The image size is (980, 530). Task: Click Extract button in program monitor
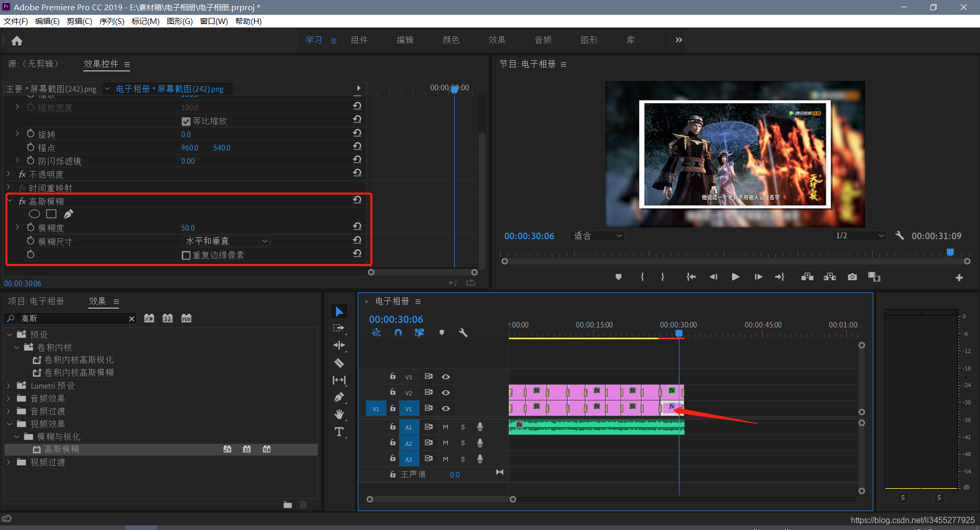coord(830,277)
